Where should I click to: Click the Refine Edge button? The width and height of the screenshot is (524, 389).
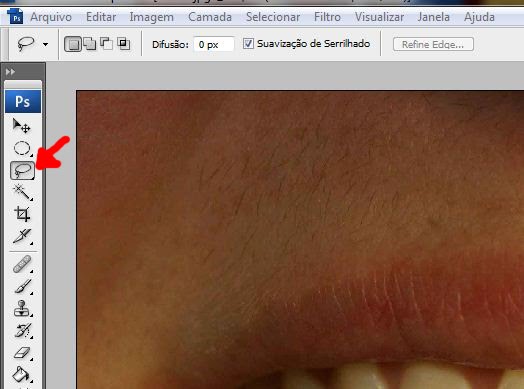click(x=433, y=44)
